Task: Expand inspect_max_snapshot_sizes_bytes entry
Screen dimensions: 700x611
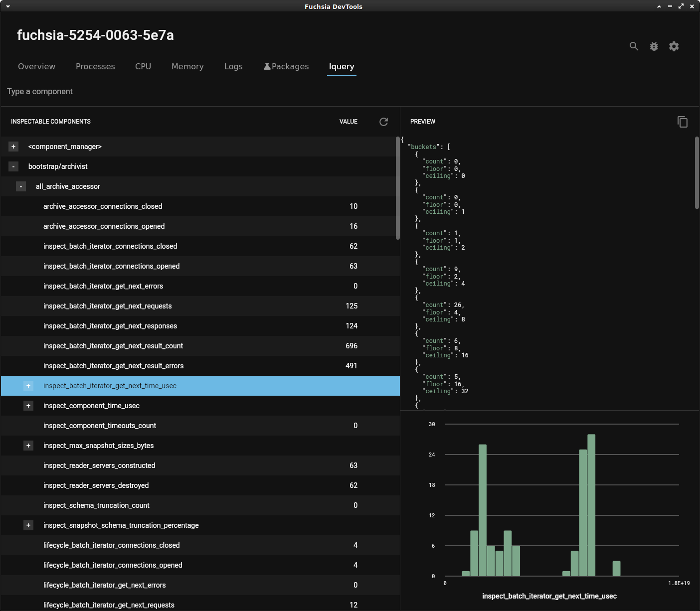Action: (28, 446)
